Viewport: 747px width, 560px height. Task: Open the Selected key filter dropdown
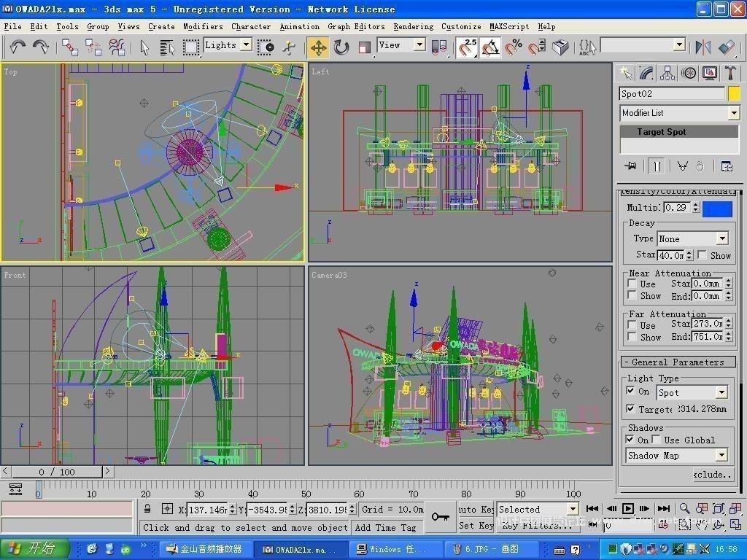[x=573, y=509]
